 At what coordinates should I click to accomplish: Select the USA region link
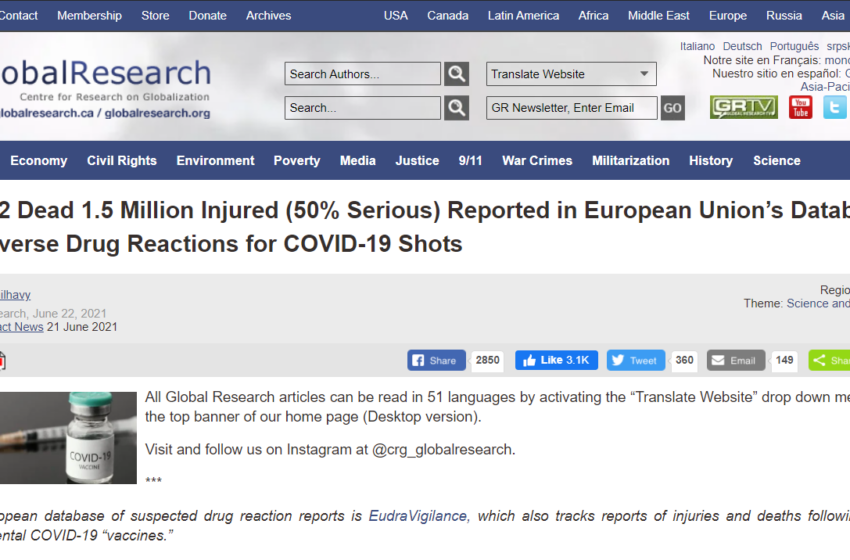tap(396, 16)
